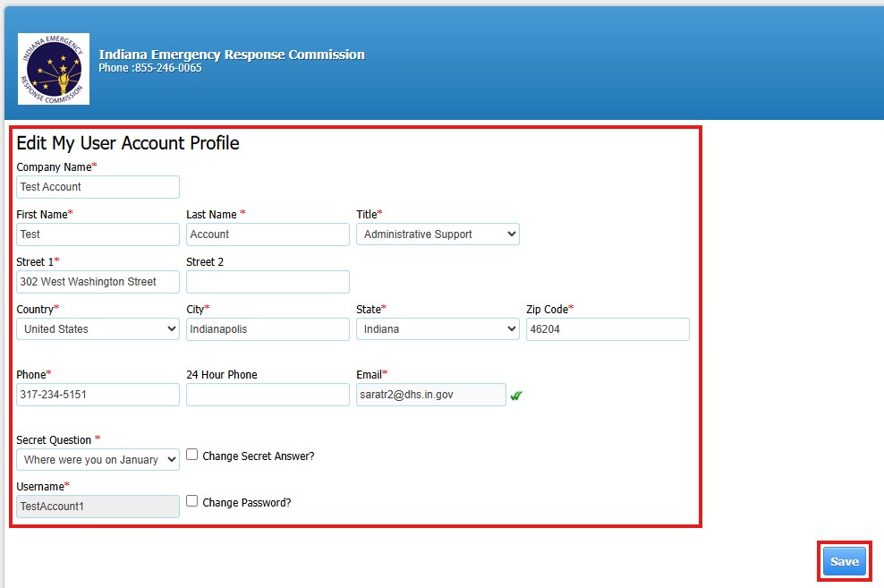This screenshot has height=588, width=884.
Task: Click the Zip Code field showing 46204
Action: [608, 328]
